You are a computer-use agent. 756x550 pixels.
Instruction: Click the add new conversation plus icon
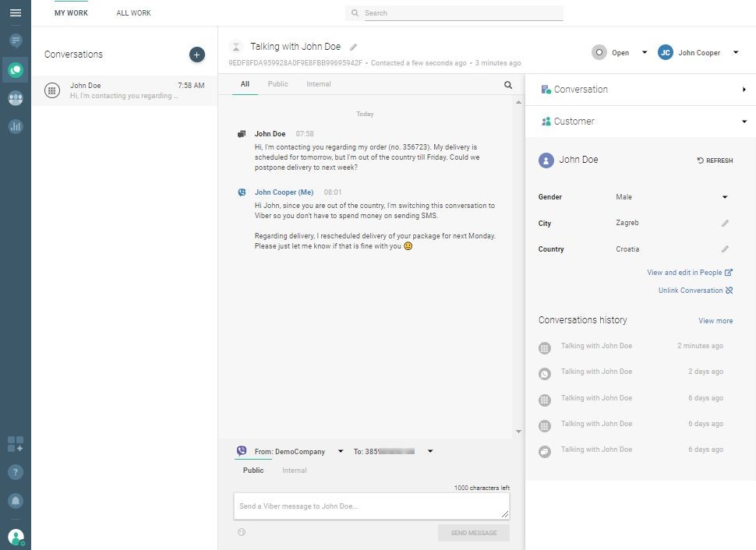click(197, 55)
